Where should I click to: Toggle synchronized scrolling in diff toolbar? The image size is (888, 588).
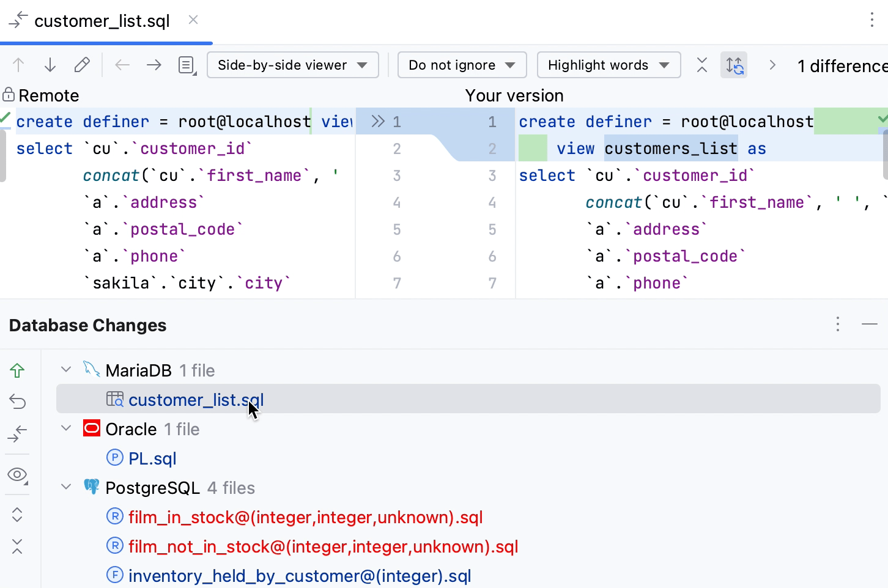tap(734, 65)
